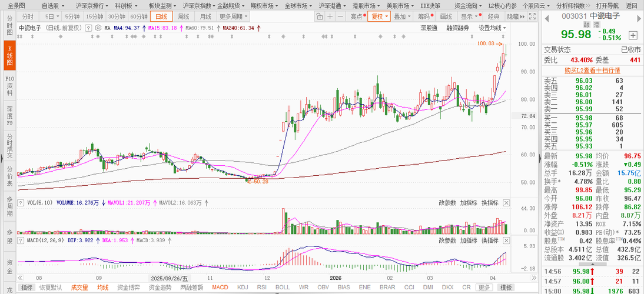The image size is (644, 294).
Task: Click 购买L2查看十档行情 link
Action: point(592,70)
